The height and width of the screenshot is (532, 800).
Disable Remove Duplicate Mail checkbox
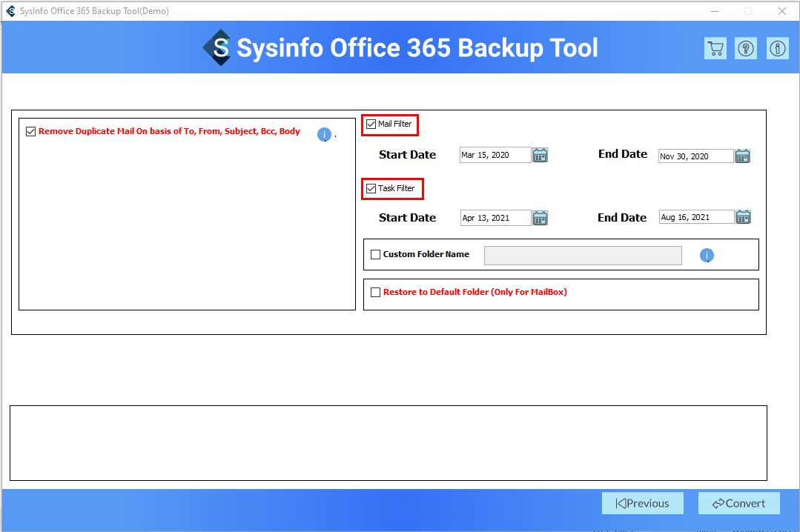[30, 132]
